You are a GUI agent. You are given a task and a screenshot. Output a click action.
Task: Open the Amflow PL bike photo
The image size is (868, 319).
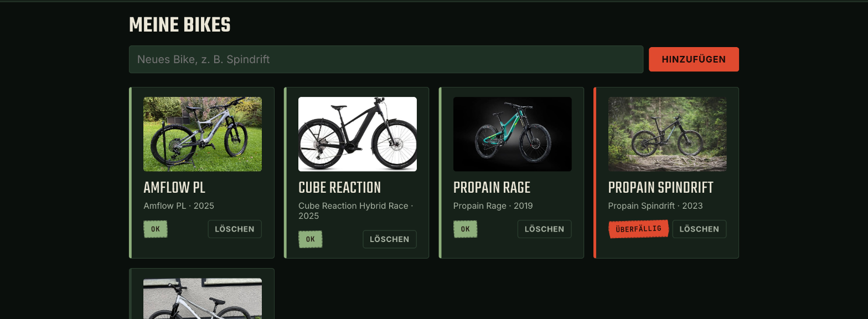203,134
